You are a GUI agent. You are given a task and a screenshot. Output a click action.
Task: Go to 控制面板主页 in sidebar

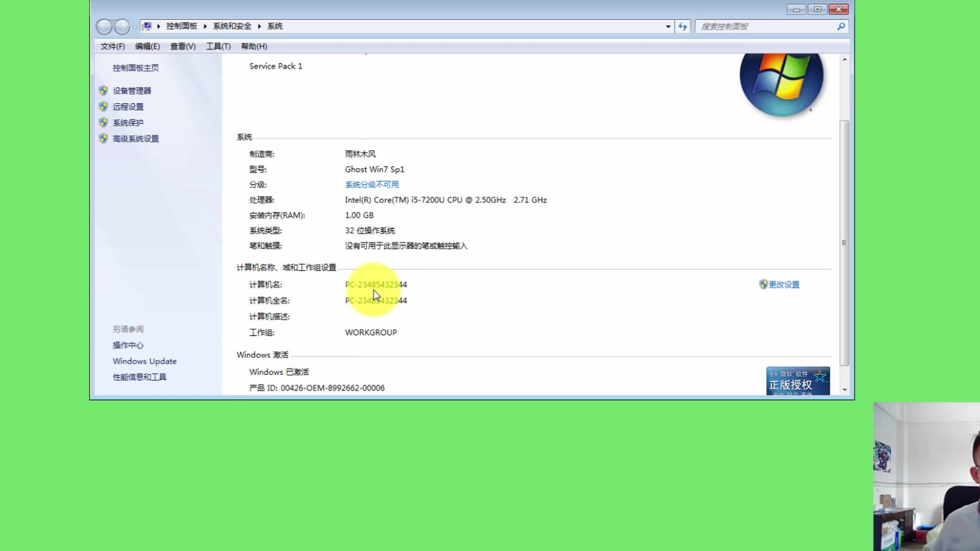click(135, 68)
